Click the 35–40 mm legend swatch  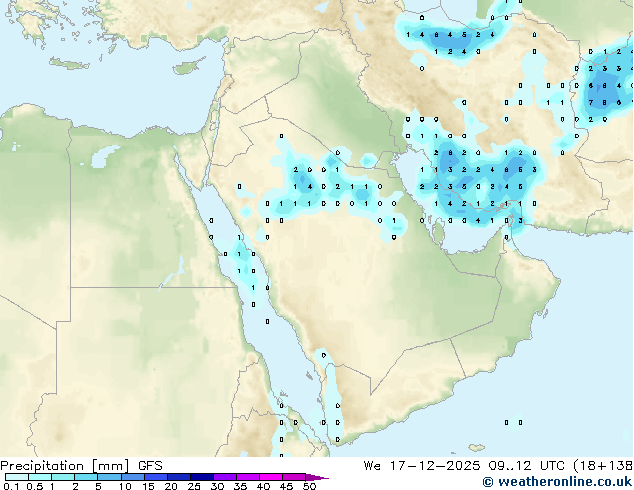tap(247, 477)
